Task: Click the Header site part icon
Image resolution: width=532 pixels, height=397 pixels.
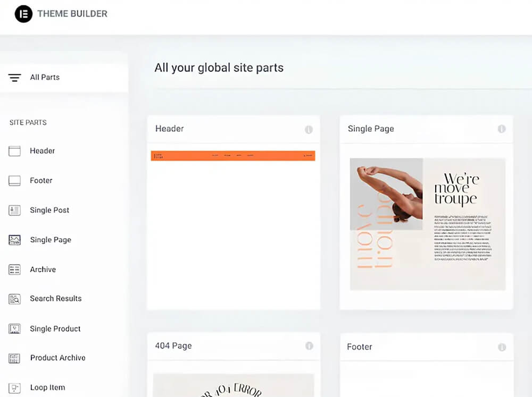Action: pos(14,151)
